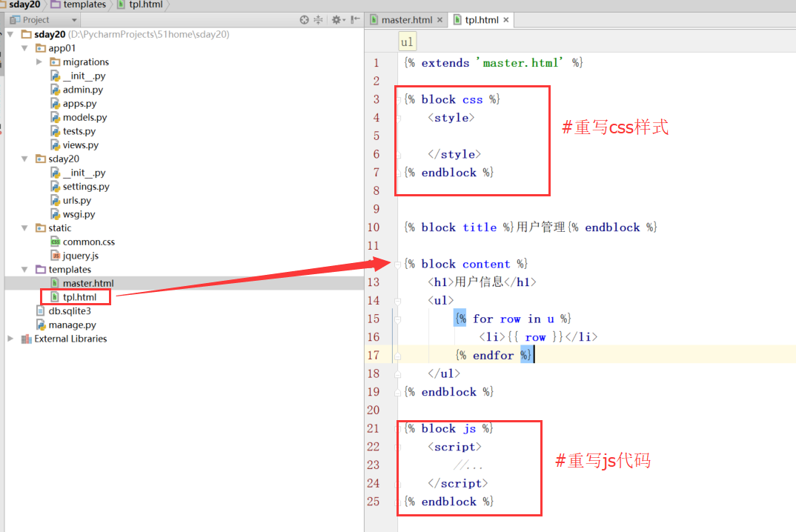Click the sday20 breadcrumb in navigation bar
Image resolution: width=796 pixels, height=532 pixels.
24,4
